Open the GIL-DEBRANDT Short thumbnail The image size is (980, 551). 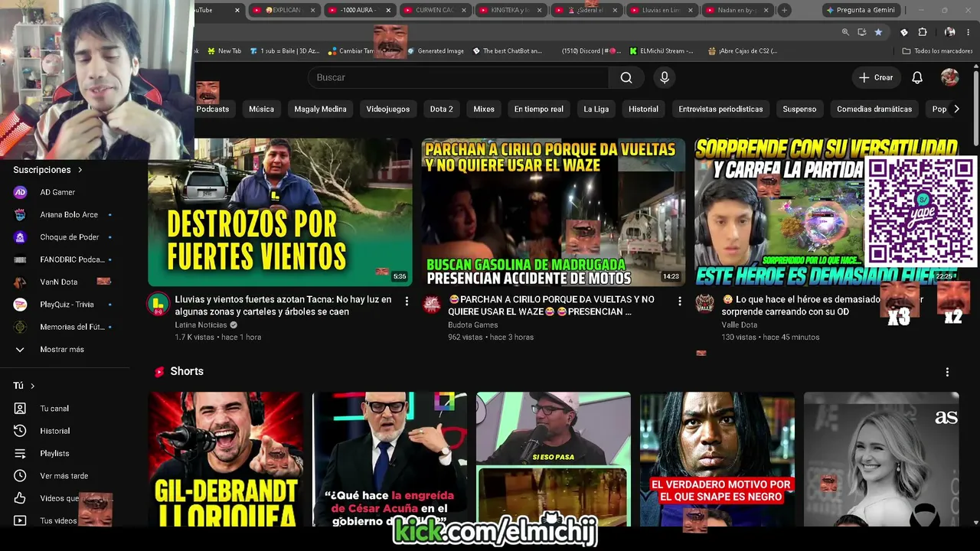(x=226, y=459)
